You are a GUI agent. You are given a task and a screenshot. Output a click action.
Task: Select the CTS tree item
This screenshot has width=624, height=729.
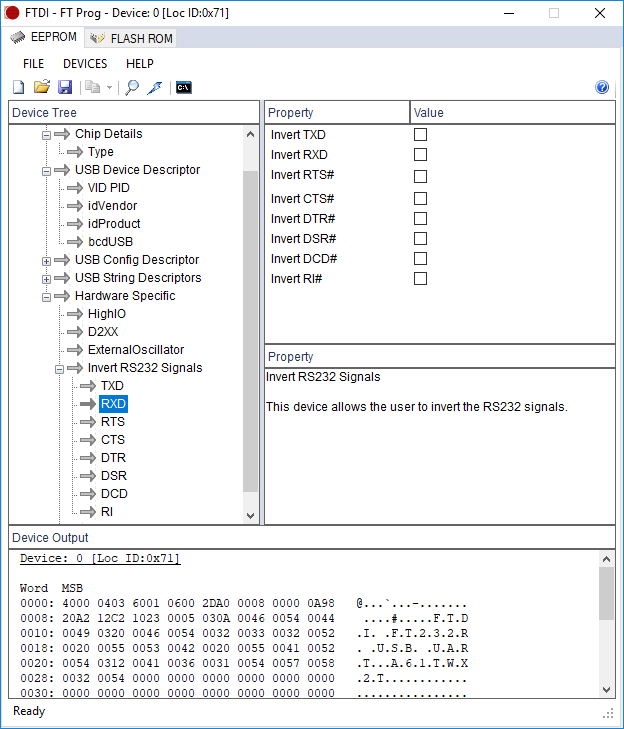pyautogui.click(x=113, y=440)
